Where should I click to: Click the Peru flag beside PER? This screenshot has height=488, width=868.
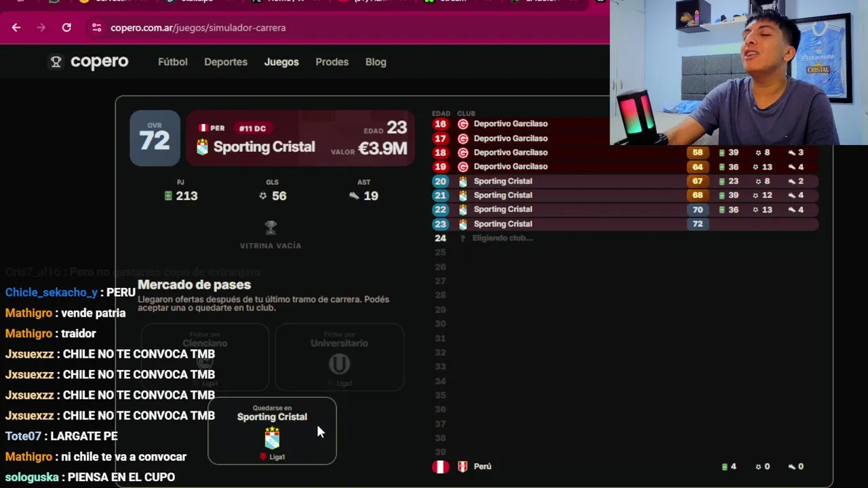203,128
